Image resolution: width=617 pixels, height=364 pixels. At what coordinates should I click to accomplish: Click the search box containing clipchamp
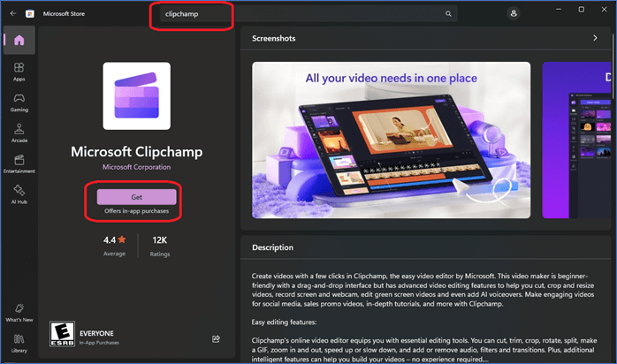coord(308,14)
